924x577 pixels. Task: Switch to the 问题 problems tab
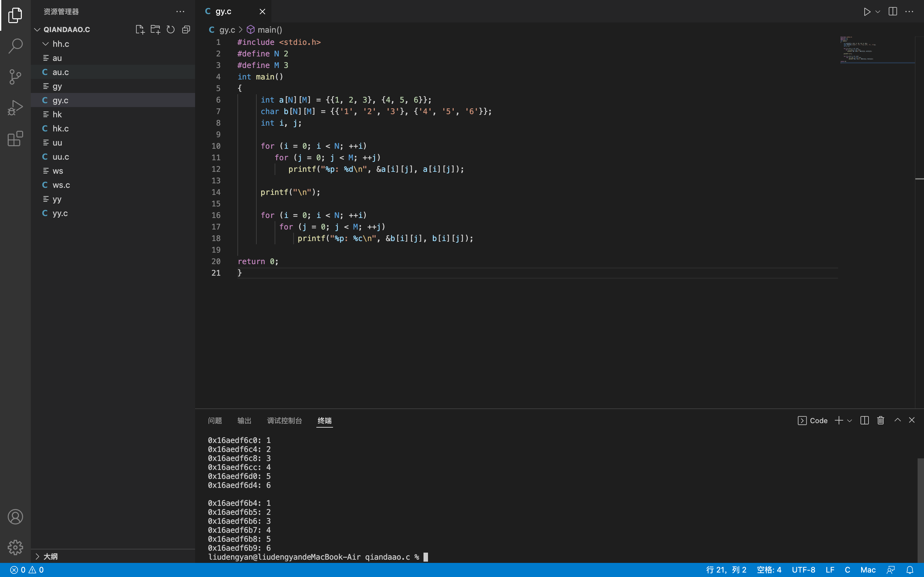point(215,421)
